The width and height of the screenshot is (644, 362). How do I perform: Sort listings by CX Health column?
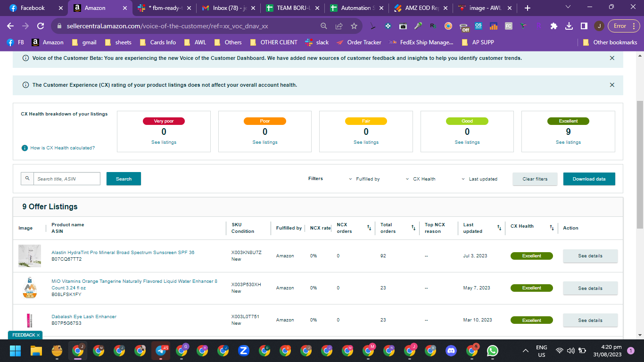[552, 228]
